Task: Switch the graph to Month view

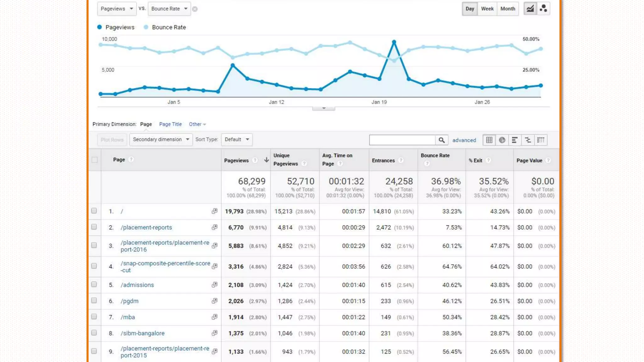Action: pyautogui.click(x=508, y=9)
